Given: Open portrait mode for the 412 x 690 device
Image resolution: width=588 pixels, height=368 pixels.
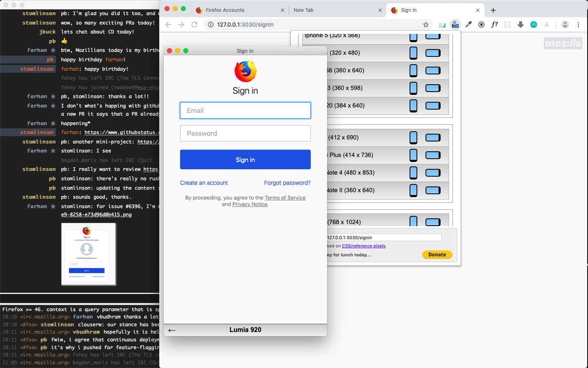Looking at the screenshot, I should (x=413, y=137).
